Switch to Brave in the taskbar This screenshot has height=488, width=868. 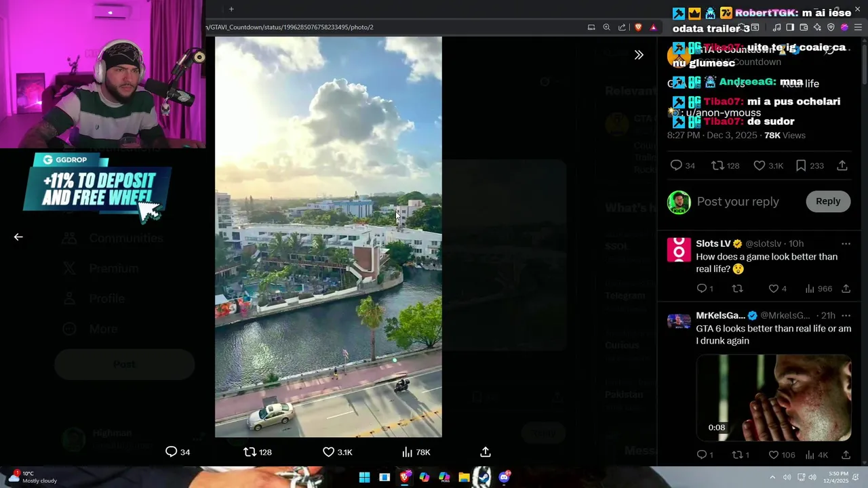[x=405, y=477]
